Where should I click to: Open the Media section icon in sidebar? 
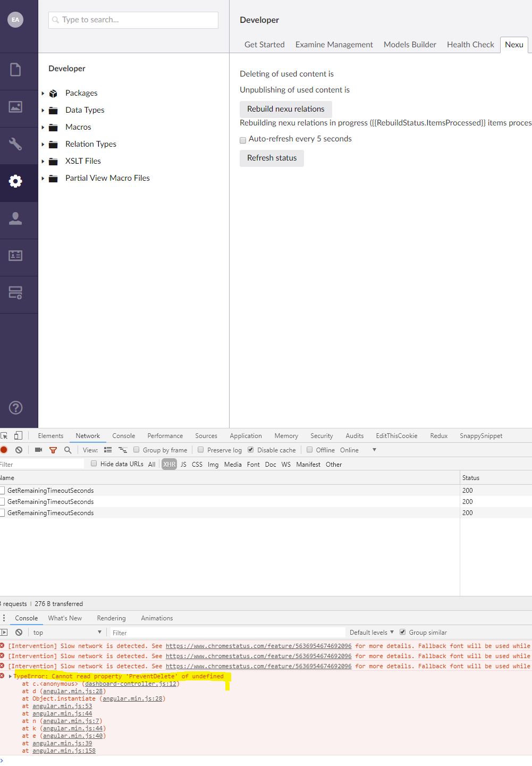click(x=15, y=107)
